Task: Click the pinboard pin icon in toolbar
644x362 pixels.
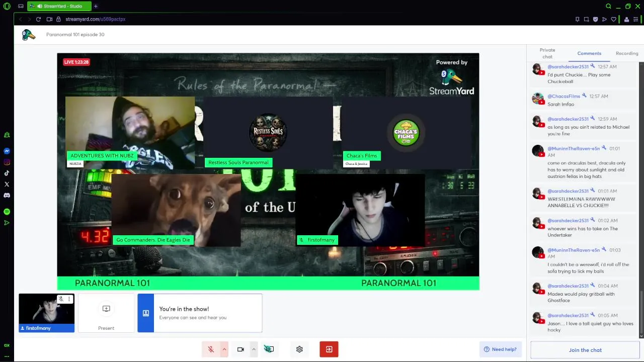Action: point(577,19)
